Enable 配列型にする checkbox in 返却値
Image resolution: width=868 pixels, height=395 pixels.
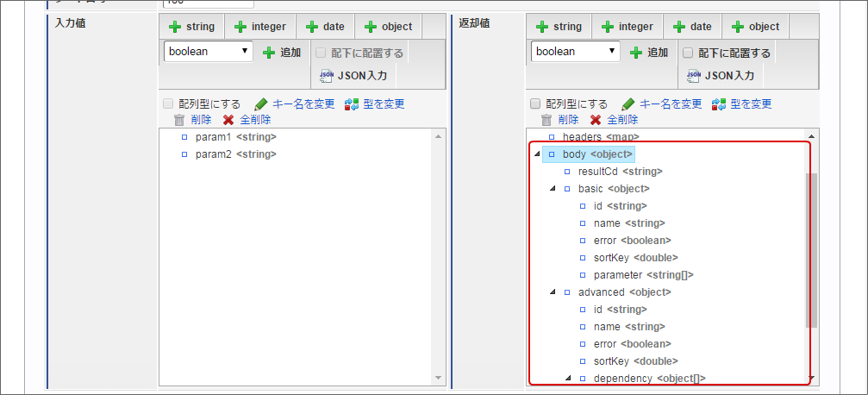pyautogui.click(x=534, y=103)
